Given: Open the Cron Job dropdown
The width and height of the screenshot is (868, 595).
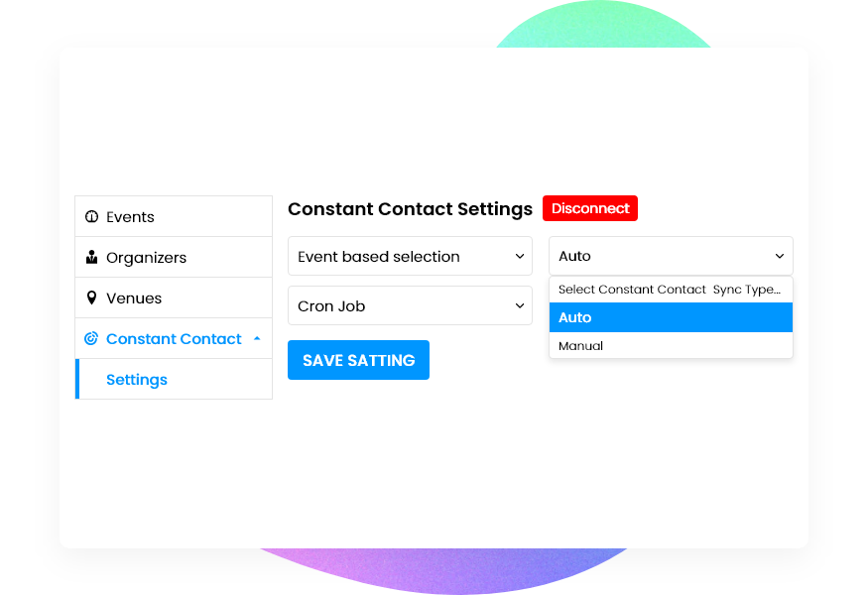Looking at the screenshot, I should pyautogui.click(x=410, y=305).
